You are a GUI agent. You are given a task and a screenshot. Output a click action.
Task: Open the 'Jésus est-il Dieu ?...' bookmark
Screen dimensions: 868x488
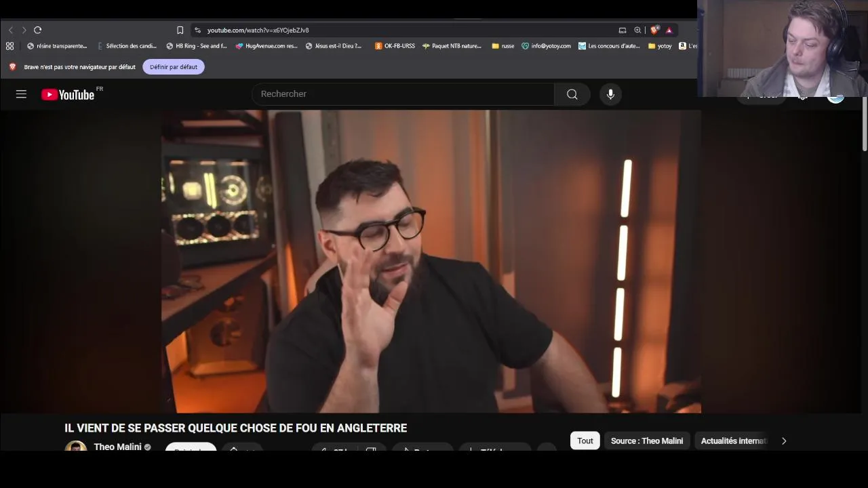coord(334,46)
